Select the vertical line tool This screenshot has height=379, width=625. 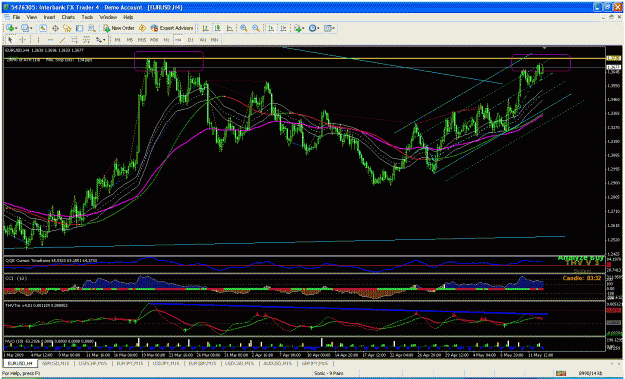38,40
